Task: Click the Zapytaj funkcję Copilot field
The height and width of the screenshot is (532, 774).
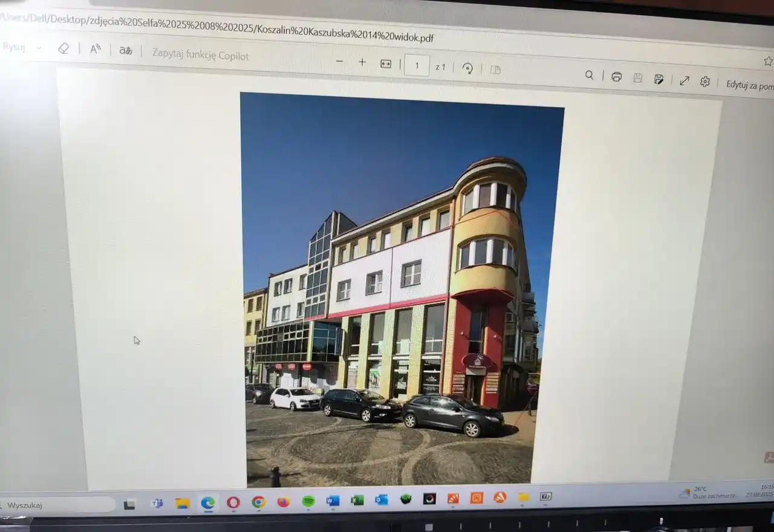Action: [x=200, y=54]
